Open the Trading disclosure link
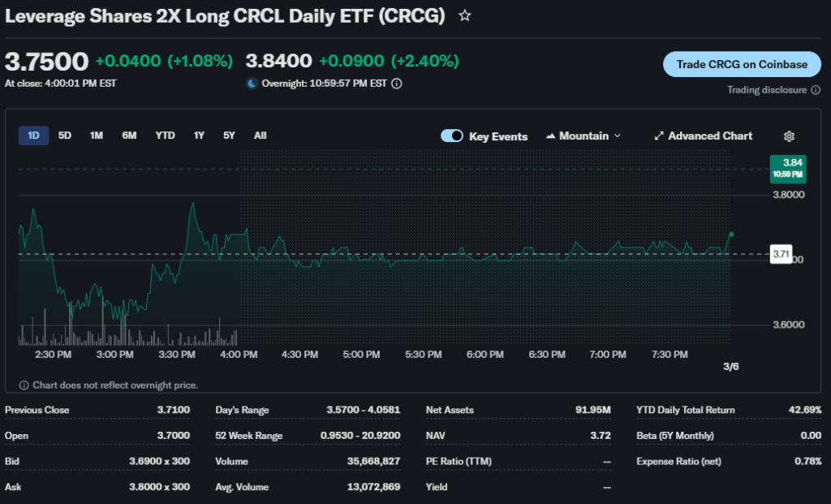The image size is (831, 504). point(767,90)
